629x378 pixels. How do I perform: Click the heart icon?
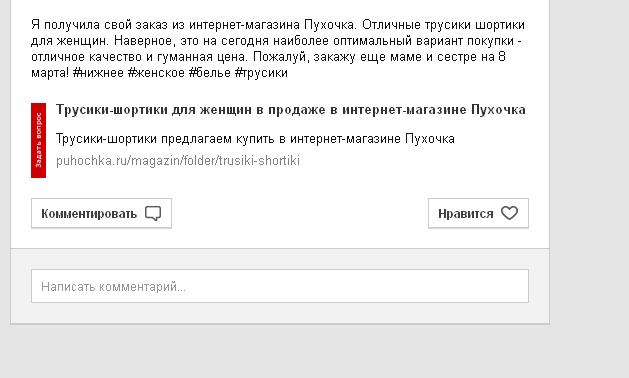[509, 213]
